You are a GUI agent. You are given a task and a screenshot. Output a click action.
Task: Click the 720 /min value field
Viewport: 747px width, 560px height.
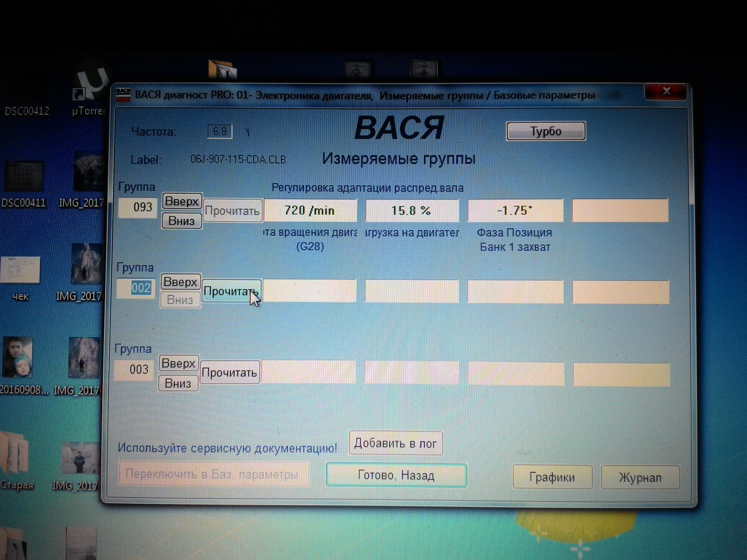(x=310, y=210)
